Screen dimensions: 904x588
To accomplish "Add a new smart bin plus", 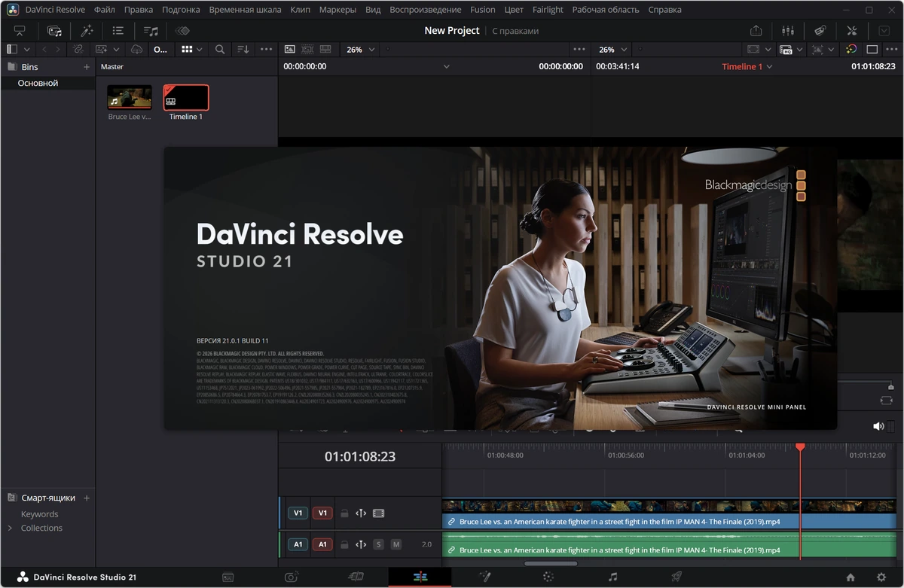I will 87,498.
